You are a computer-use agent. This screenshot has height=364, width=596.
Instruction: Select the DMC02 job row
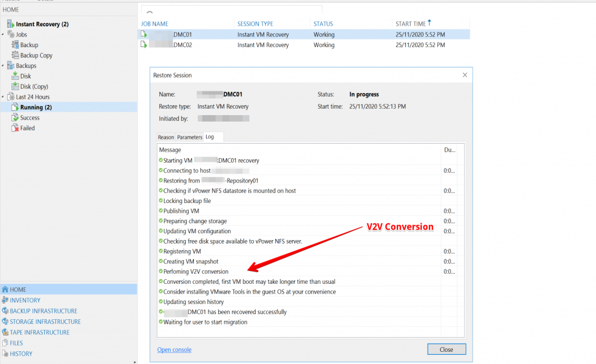point(304,45)
